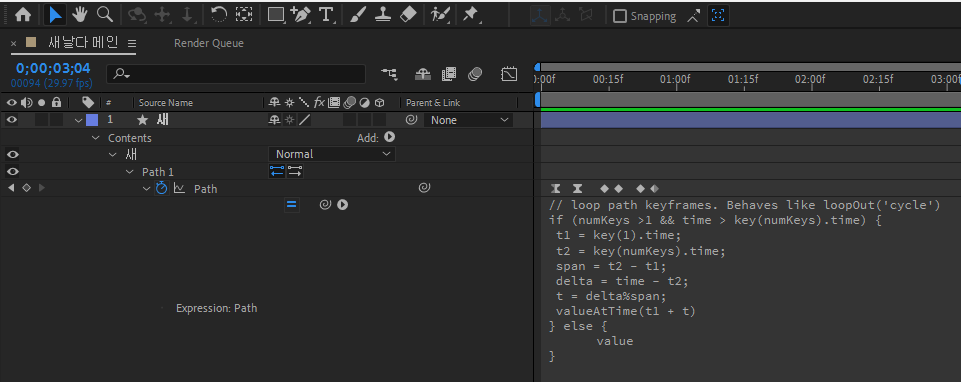Click the Path property expression pick whip
The width and height of the screenshot is (961, 382).
coord(424,188)
